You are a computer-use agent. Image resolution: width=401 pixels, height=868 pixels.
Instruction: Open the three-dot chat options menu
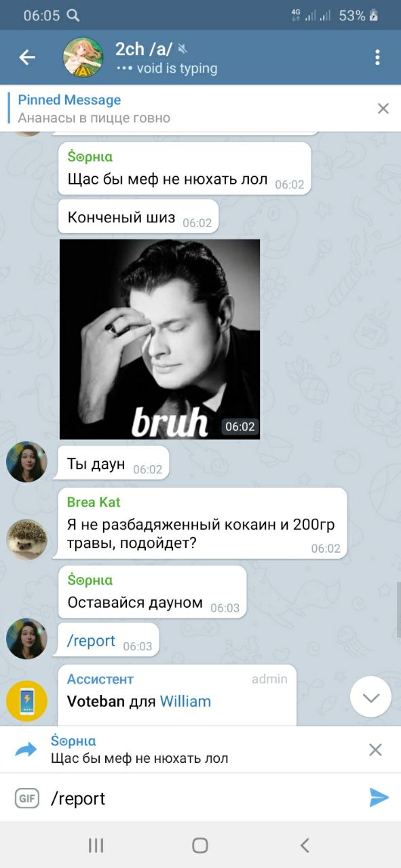pos(377,58)
